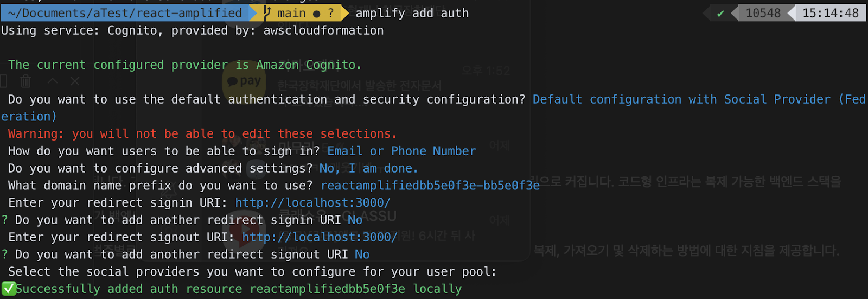Image resolution: width=868 pixels, height=299 pixels.
Task: Click the green checkmark status in prompt
Action: tap(720, 14)
